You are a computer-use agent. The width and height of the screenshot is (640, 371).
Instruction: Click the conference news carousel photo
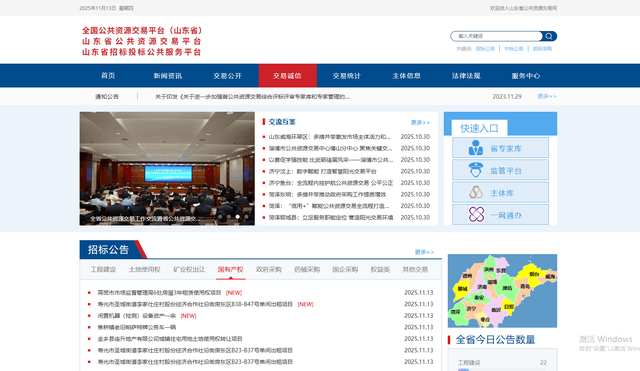pyautogui.click(x=167, y=169)
